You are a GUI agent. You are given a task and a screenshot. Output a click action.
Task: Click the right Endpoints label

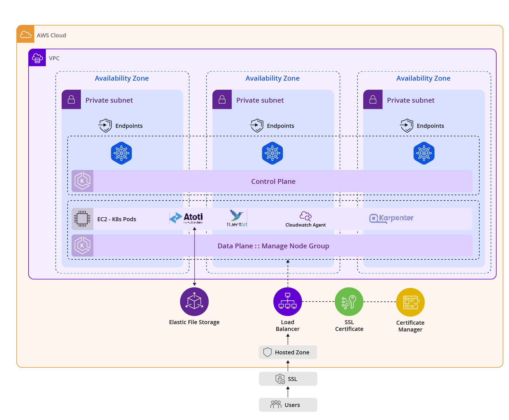[430, 126]
